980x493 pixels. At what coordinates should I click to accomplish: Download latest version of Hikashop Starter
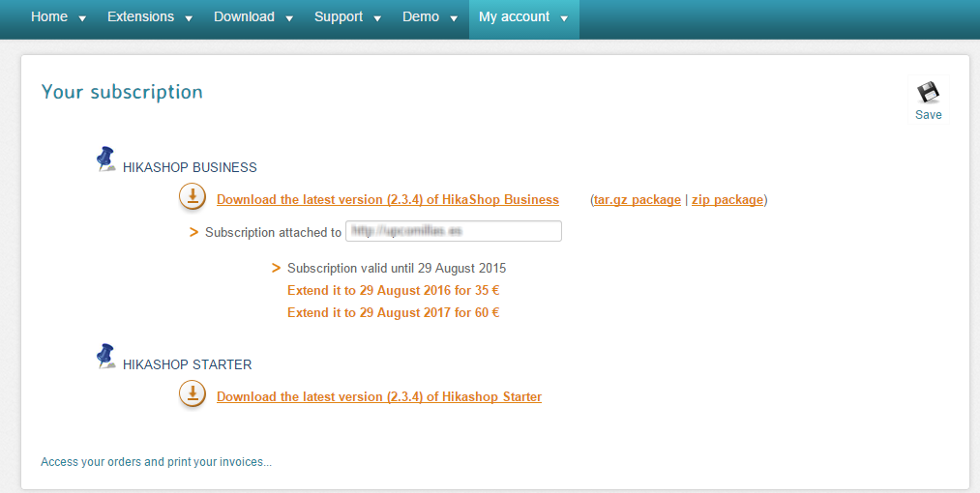[379, 396]
